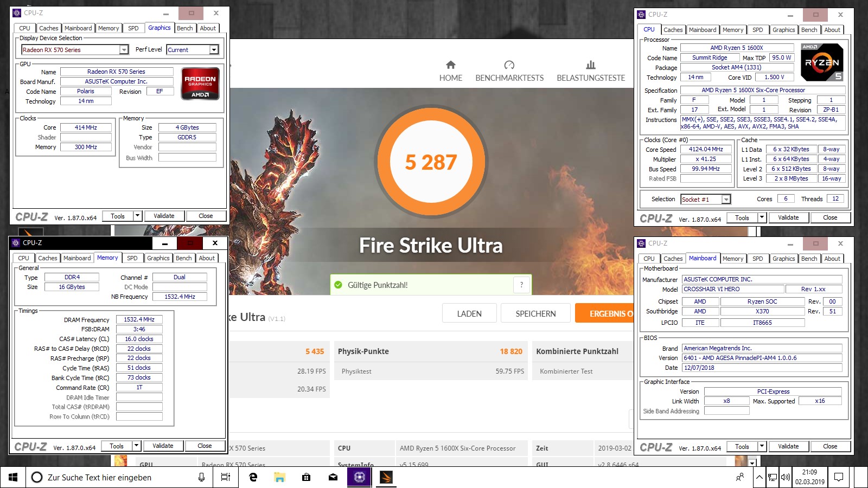Click Close in the CPU window

(x=830, y=217)
